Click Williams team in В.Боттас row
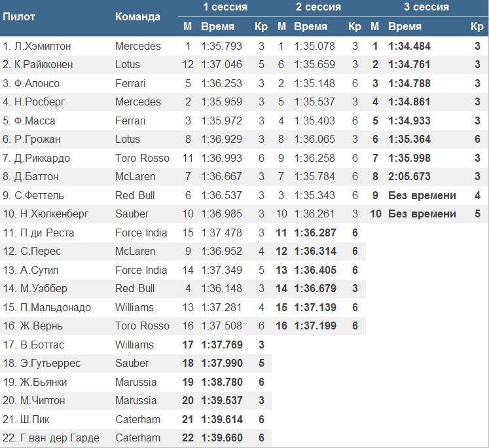Screen dimensions: 489x448 (x=134, y=345)
